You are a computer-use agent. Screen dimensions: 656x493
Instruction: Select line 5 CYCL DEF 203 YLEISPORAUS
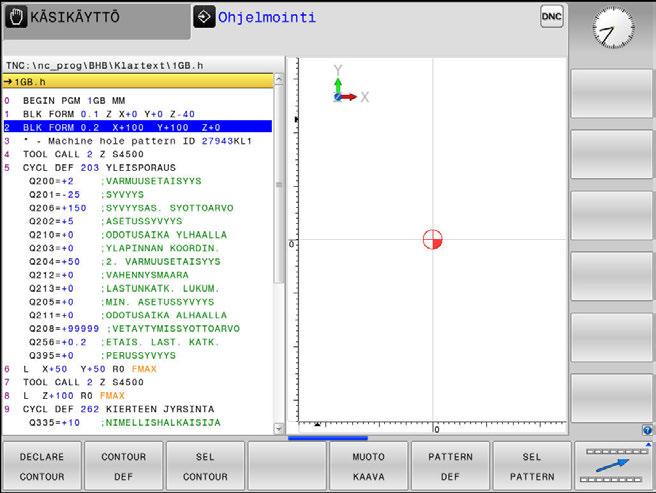138,167
